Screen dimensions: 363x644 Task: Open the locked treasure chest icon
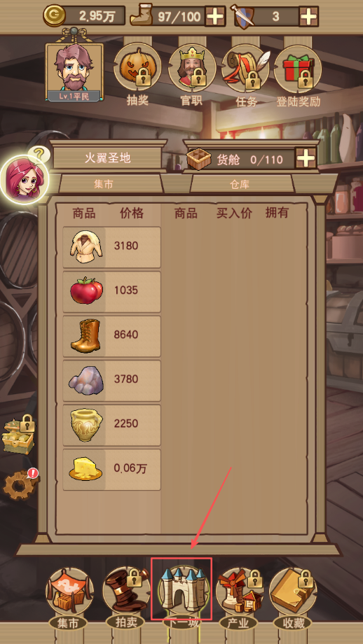click(18, 435)
